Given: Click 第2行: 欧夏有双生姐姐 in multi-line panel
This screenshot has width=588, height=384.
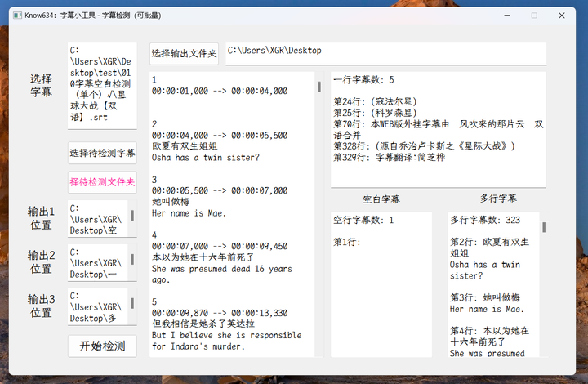Looking at the screenshot, I should coord(489,248).
